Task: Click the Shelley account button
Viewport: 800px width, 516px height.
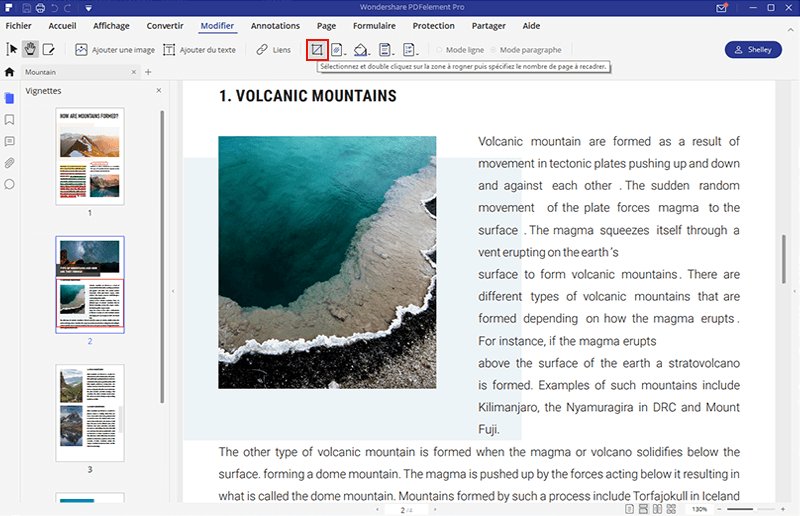Action: pyautogui.click(x=752, y=49)
